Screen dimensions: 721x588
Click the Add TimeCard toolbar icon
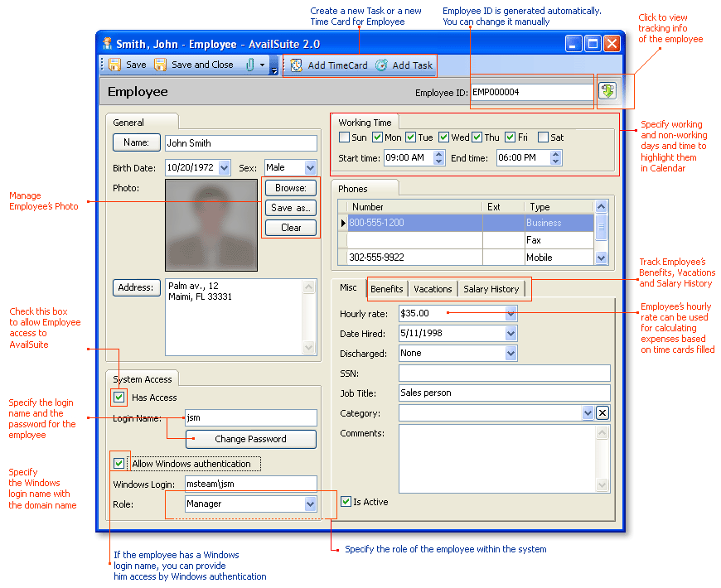pos(297,65)
